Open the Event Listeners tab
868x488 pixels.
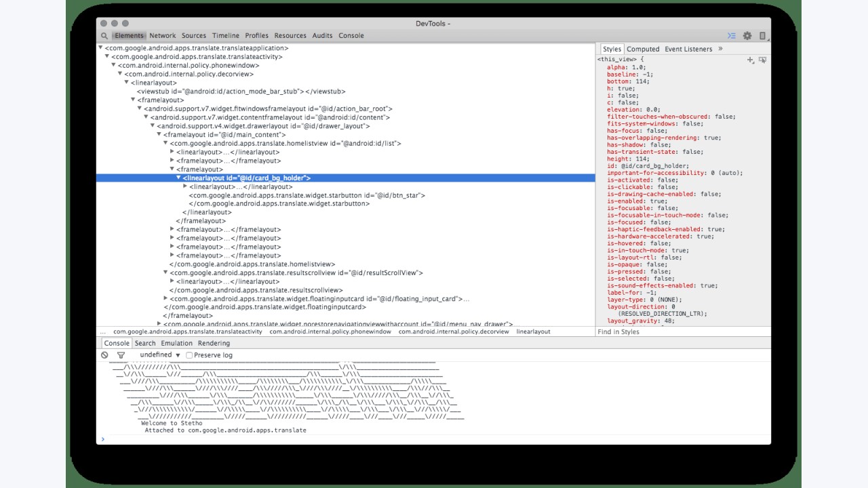pos(688,49)
